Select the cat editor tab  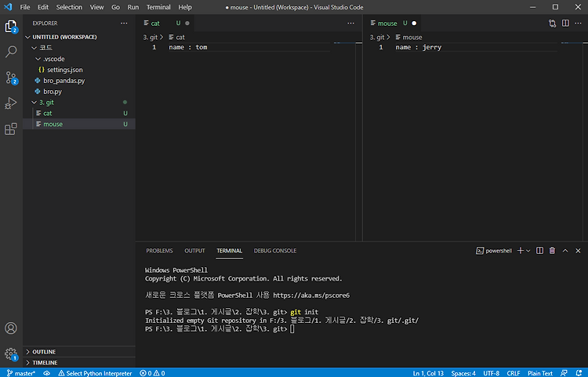tap(165, 24)
